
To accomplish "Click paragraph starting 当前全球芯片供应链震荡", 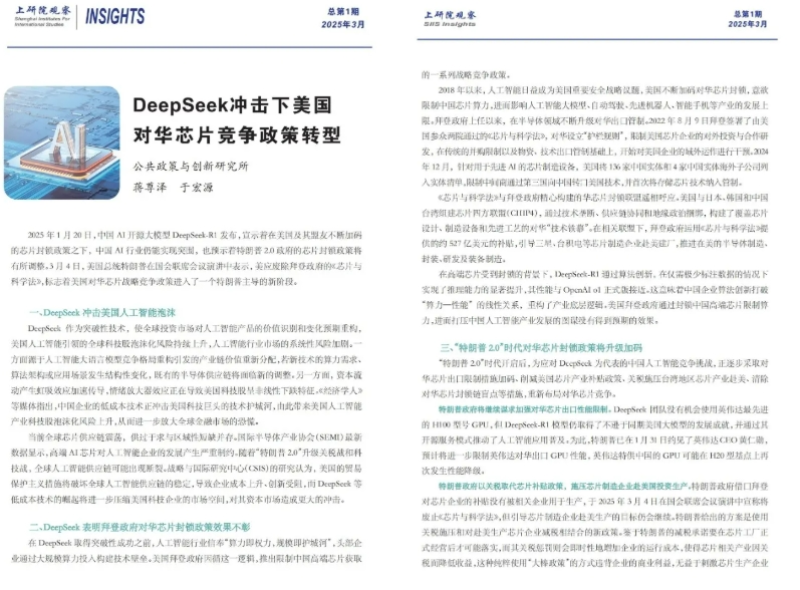I will click(x=186, y=468).
